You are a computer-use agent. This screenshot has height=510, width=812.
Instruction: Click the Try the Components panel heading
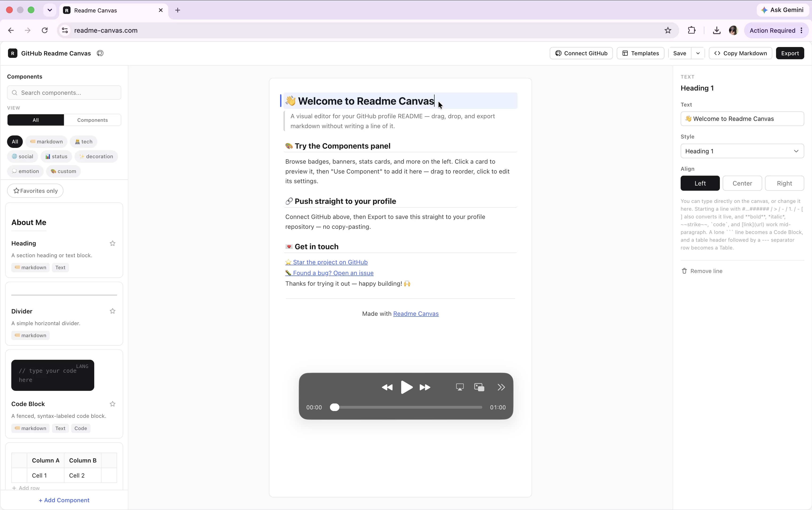[x=338, y=146]
